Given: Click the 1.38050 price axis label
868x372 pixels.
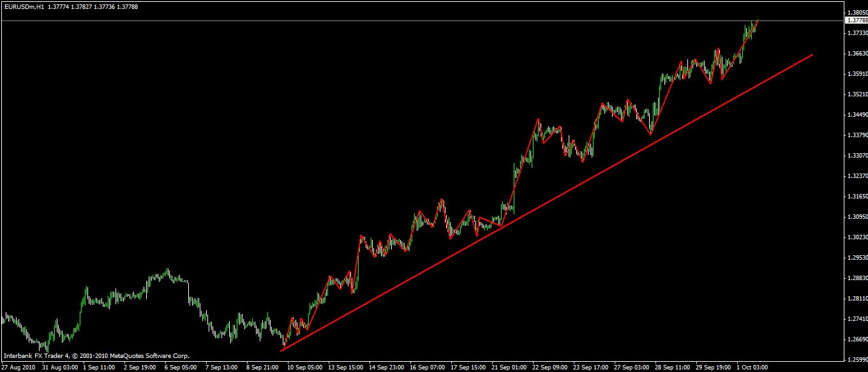Looking at the screenshot, I should click(857, 12).
